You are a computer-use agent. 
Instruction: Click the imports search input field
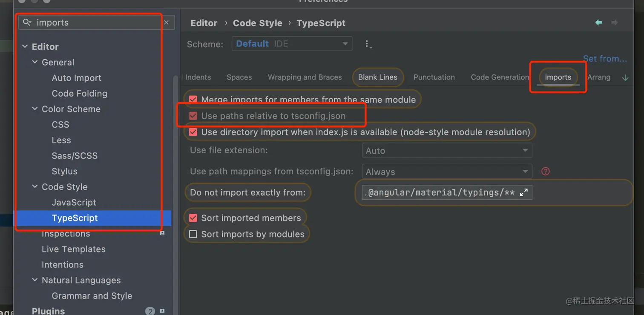click(94, 23)
